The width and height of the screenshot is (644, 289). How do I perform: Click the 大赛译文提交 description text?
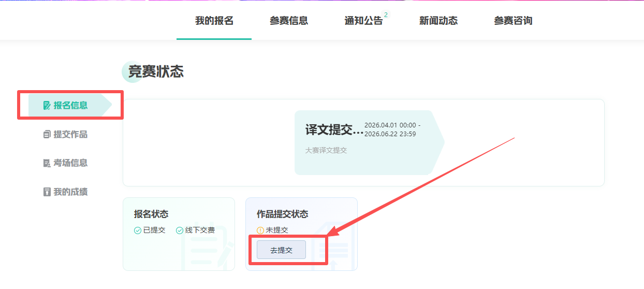click(326, 150)
